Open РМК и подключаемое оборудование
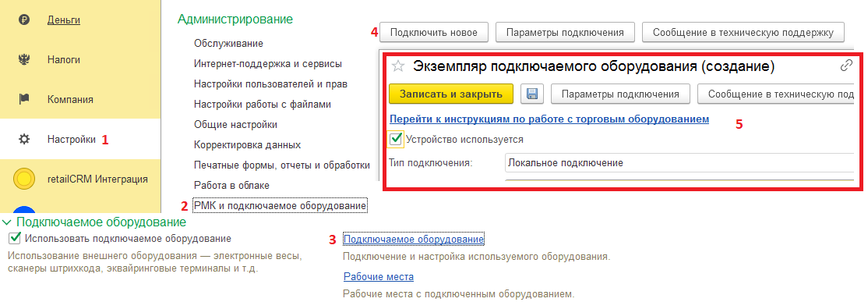Viewport: 868px width, 302px height. pyautogui.click(x=280, y=206)
